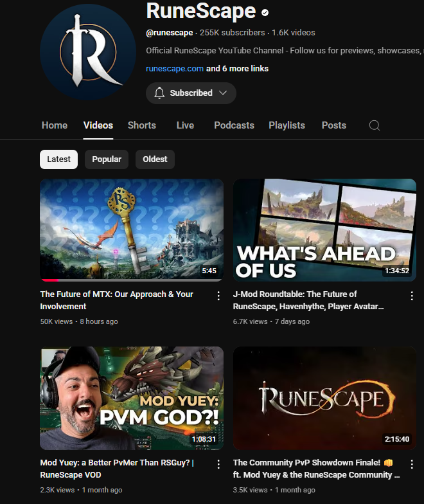Viewport: 424px width, 504px height.
Task: Switch to the Playlists tab
Action: coord(287,125)
